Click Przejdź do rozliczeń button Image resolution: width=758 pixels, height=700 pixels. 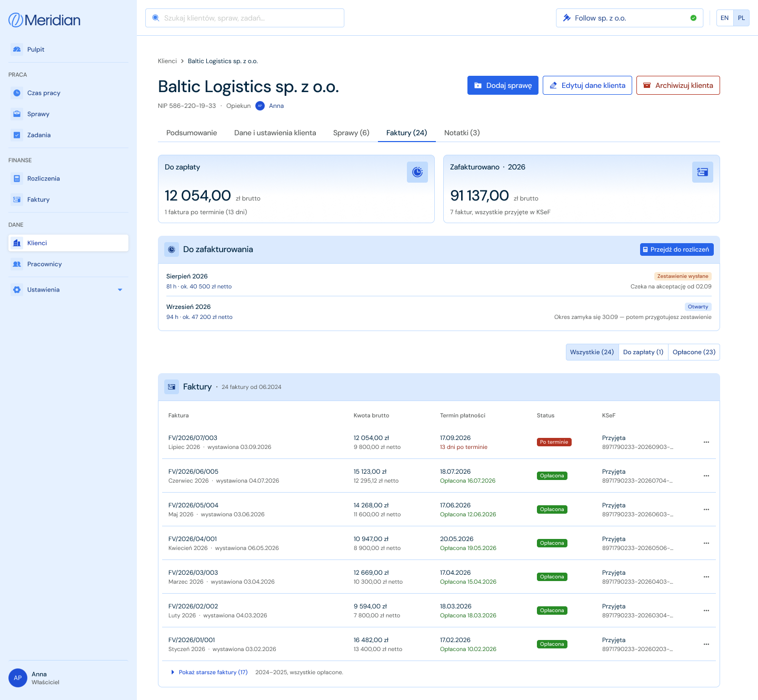point(677,249)
